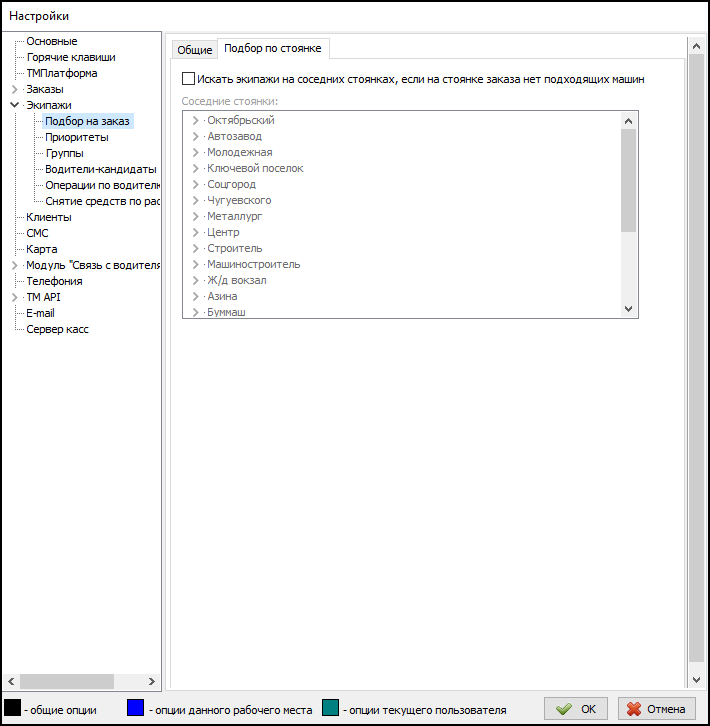Select Водители-кандидаты tree item

click(x=100, y=169)
